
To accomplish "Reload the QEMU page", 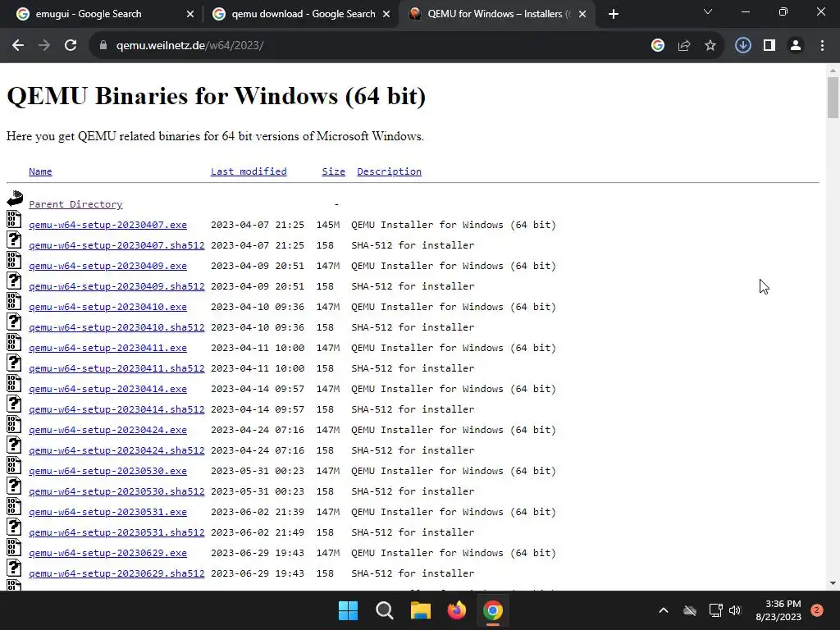I will click(71, 46).
